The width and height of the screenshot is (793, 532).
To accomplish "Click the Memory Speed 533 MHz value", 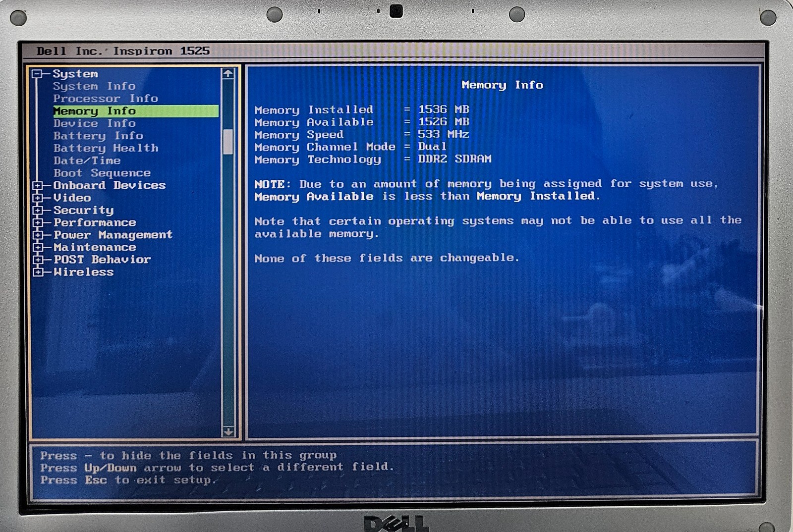I will (x=444, y=134).
